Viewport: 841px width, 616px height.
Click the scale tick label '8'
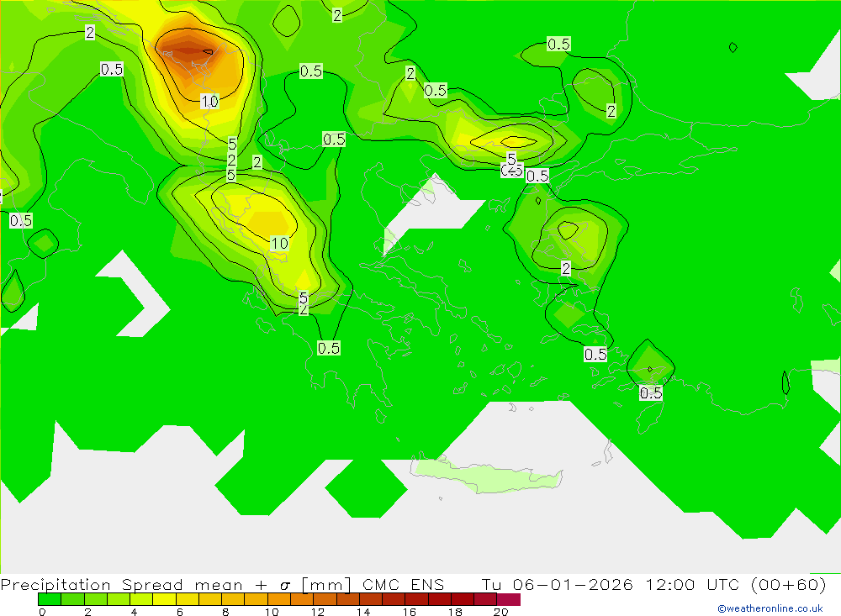coord(225,612)
